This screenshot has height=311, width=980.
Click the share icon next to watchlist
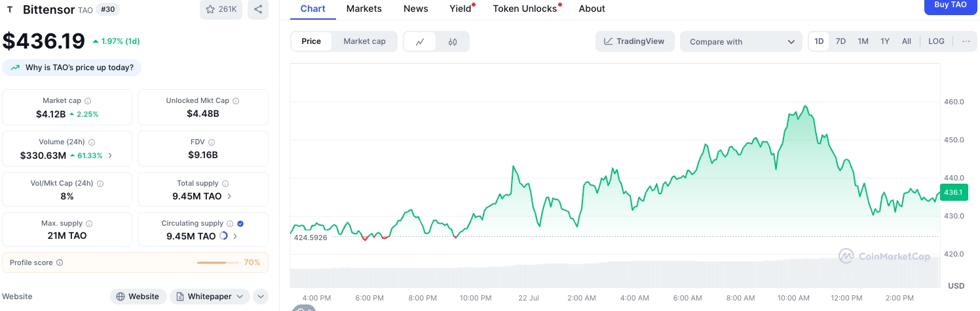click(x=258, y=9)
